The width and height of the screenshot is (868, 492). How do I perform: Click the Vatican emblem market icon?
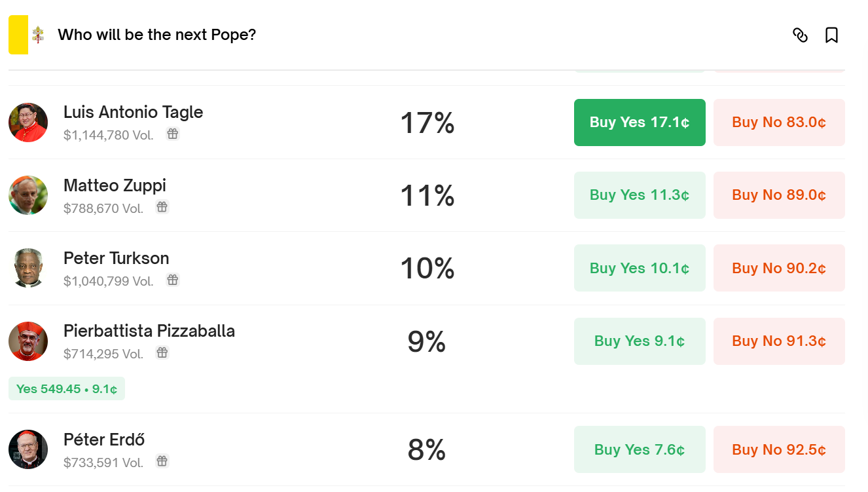[x=39, y=35]
